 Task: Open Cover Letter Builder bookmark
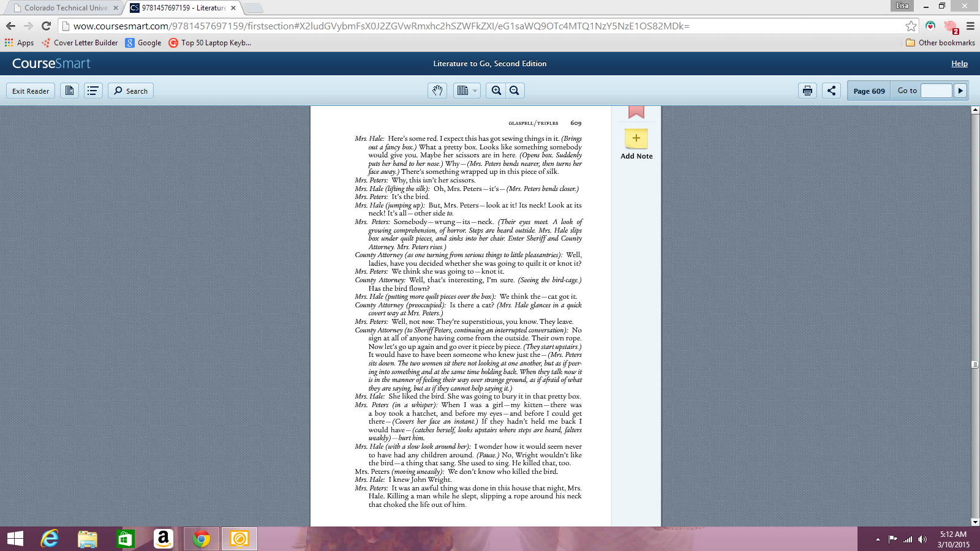pyautogui.click(x=80, y=43)
